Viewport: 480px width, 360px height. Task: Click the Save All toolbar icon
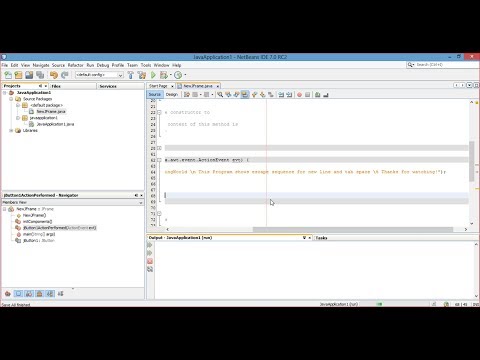click(x=40, y=75)
